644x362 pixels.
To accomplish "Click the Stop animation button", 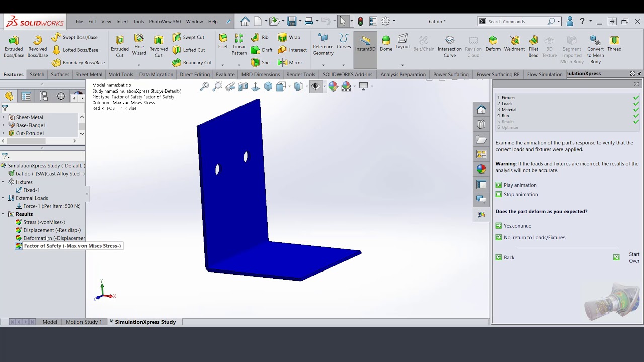I will tap(517, 195).
